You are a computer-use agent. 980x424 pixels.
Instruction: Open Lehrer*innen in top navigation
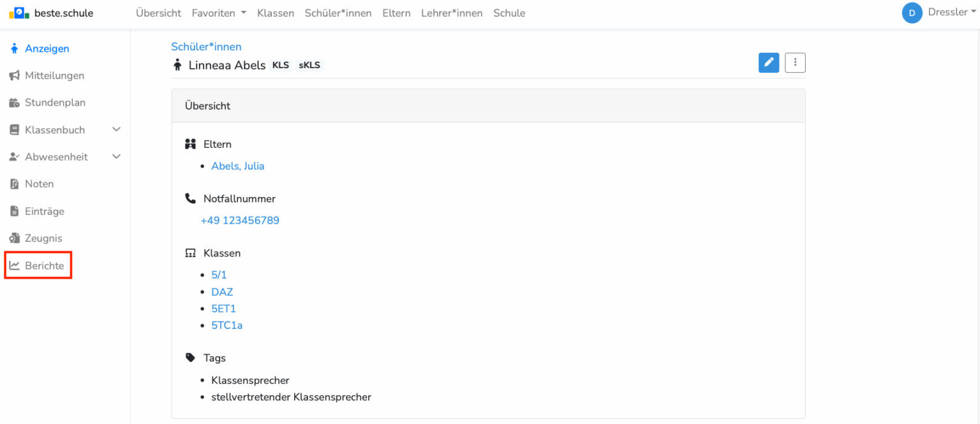point(452,13)
